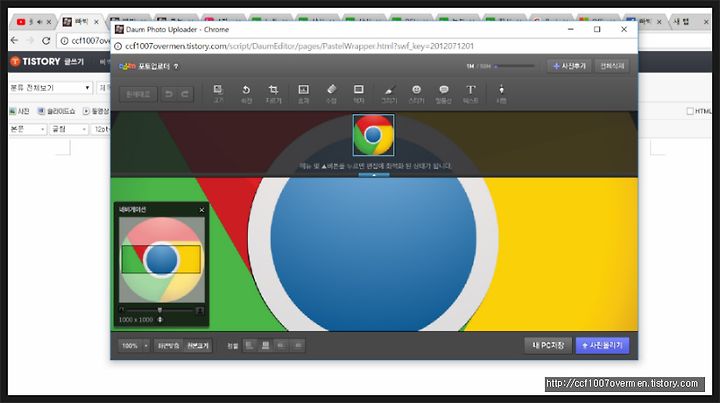720x403 pixels.
Task: Open the paragraph style dropdown
Action: point(28,129)
